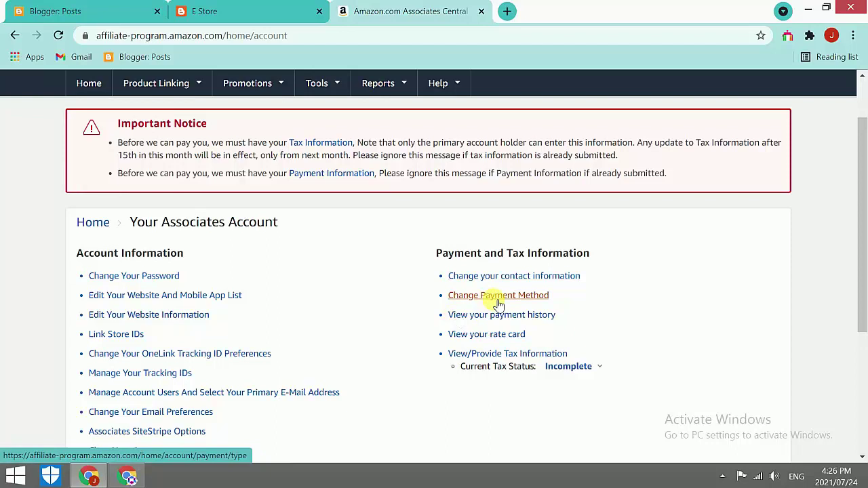Expand the Help menu
868x488 pixels.
point(444,83)
